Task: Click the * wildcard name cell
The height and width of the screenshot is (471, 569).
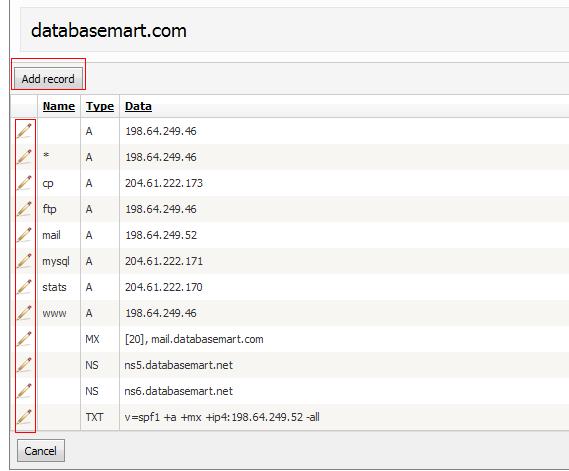Action: [x=46, y=156]
